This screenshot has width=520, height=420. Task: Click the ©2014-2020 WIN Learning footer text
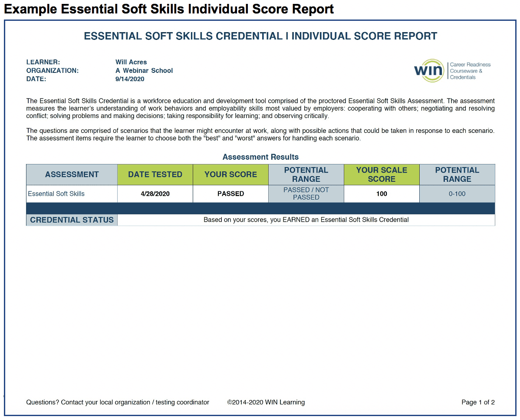pos(266,402)
